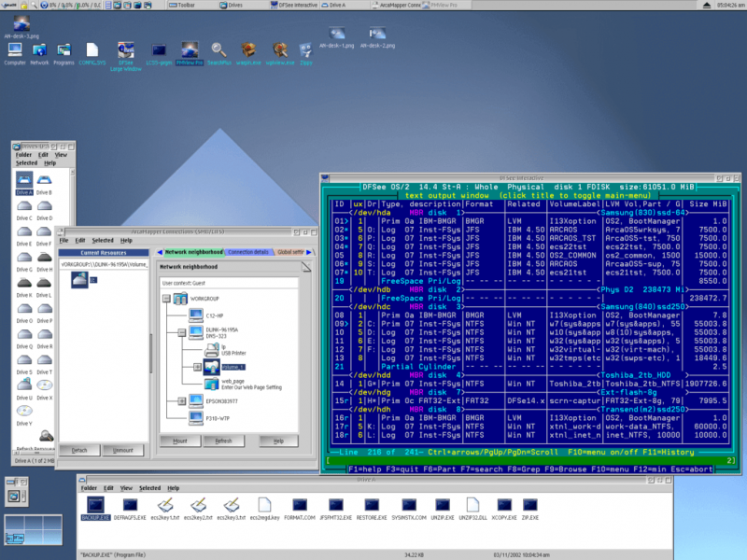Select ecs2key1.txt file icon

click(165, 509)
